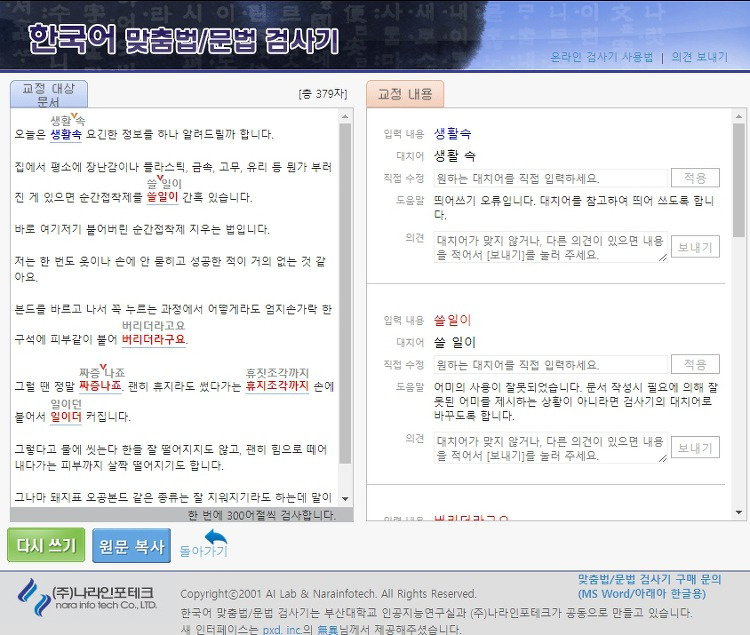Focus 의견 textarea under 쓸일이 entry

551,448
